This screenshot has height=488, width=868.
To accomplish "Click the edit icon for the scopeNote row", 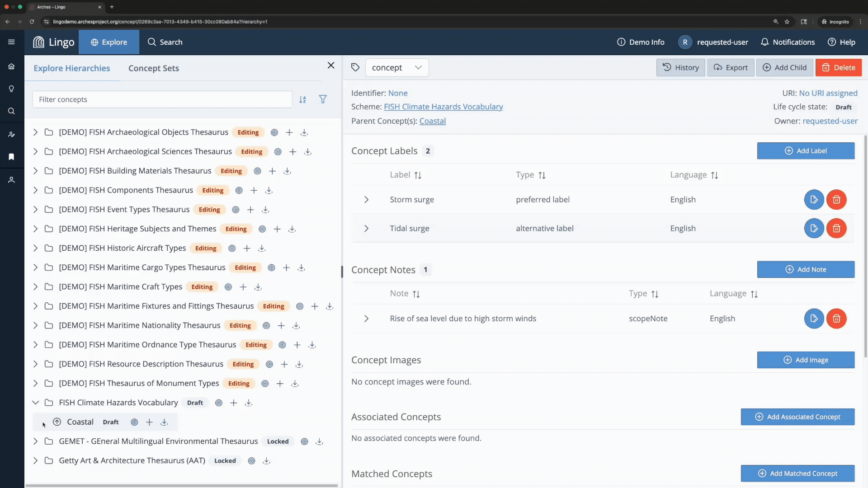I will 814,319.
